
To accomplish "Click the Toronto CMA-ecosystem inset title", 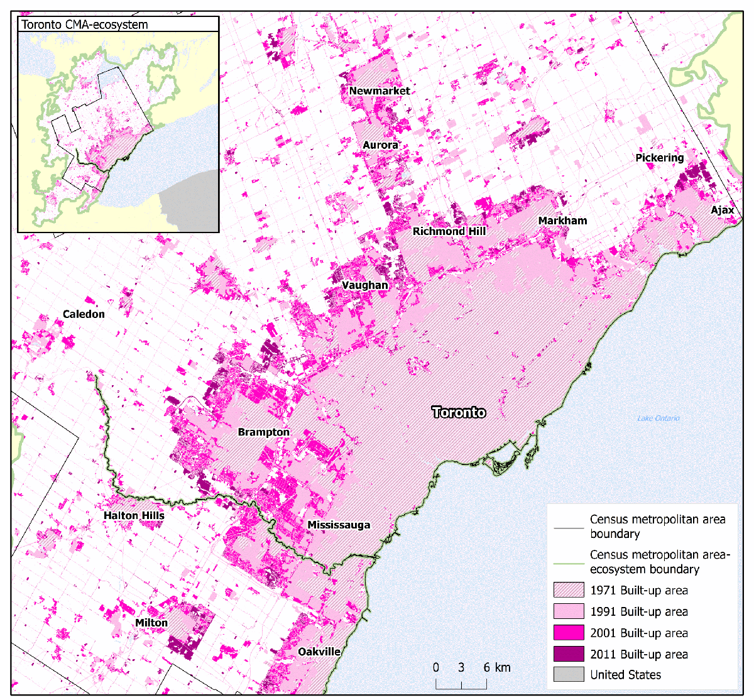I will tap(85, 25).
